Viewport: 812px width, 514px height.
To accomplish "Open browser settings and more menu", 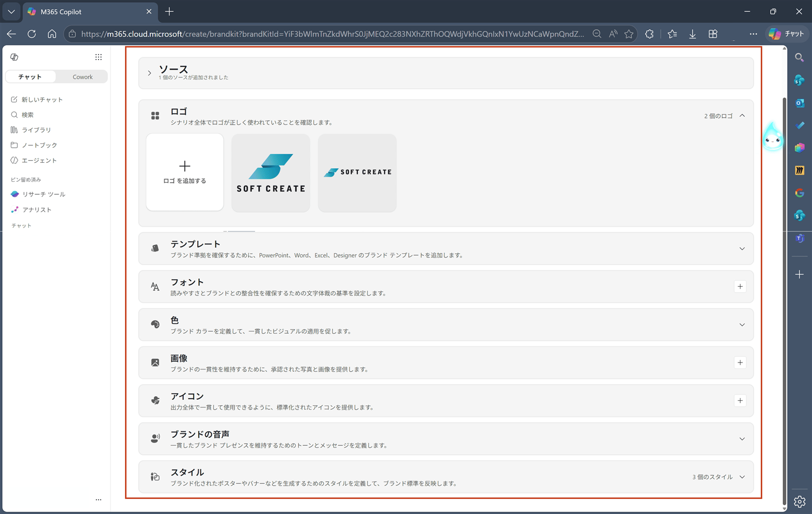I will point(753,34).
